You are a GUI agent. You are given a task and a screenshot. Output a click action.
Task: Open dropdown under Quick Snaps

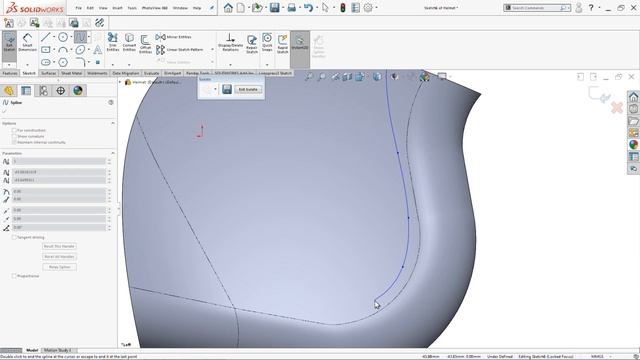coord(267,64)
